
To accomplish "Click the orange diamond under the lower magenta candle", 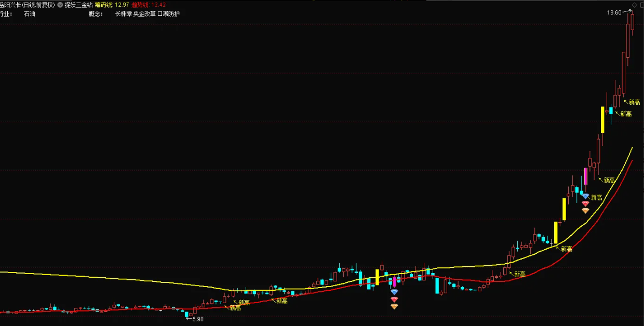I will 394,307.
